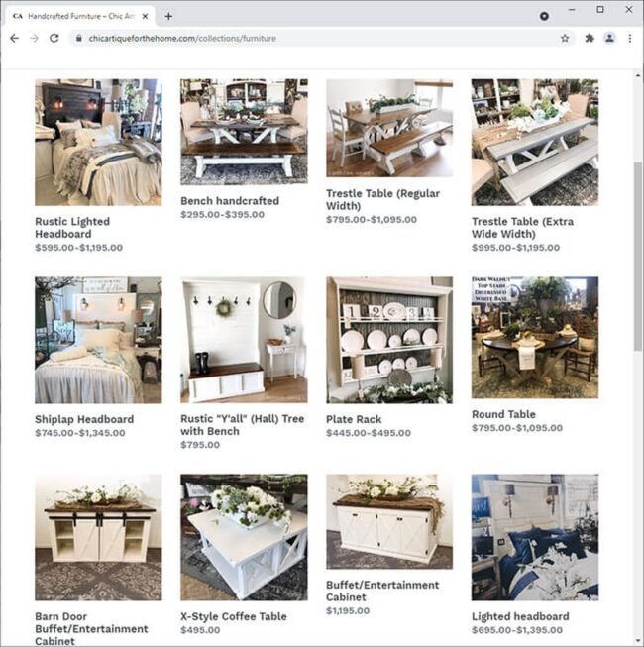The width and height of the screenshot is (644, 647).
Task: Click the coffee table price $495.00
Action: point(200,630)
